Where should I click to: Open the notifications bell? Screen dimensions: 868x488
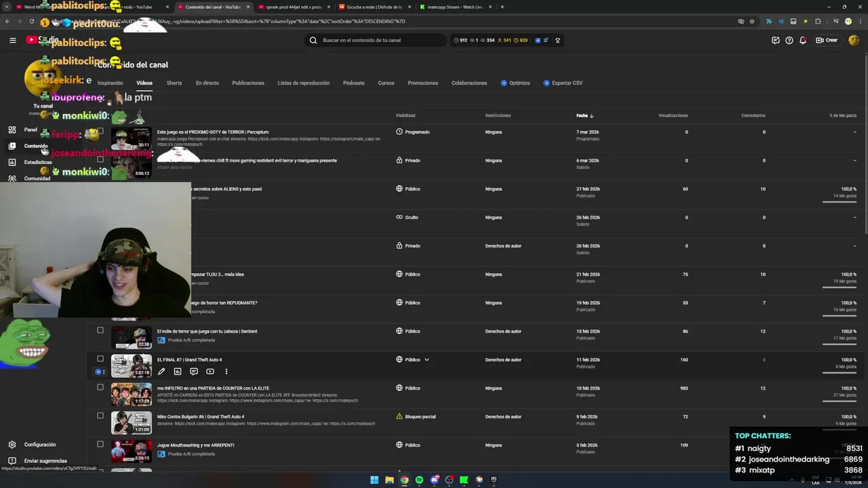coord(803,40)
